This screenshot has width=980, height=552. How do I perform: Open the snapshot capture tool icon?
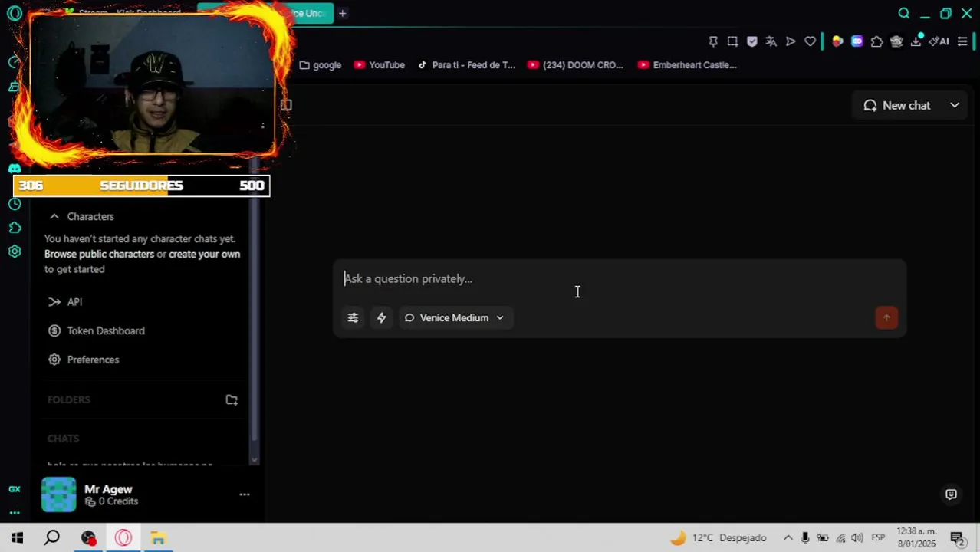pyautogui.click(x=732, y=41)
